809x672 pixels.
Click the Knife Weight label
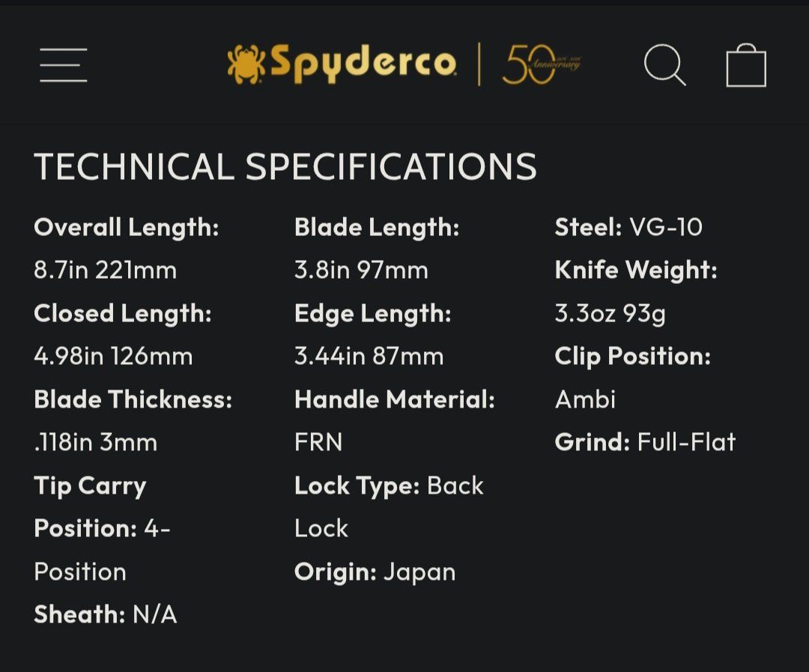point(636,270)
